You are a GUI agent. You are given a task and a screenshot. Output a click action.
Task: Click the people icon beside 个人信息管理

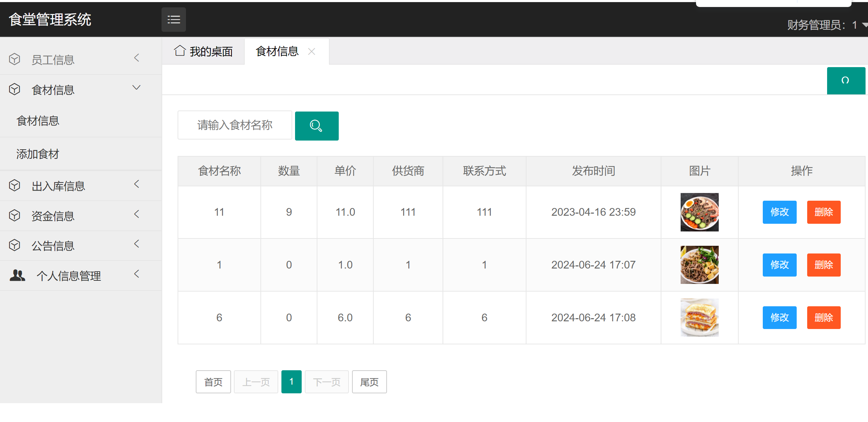[17, 276]
